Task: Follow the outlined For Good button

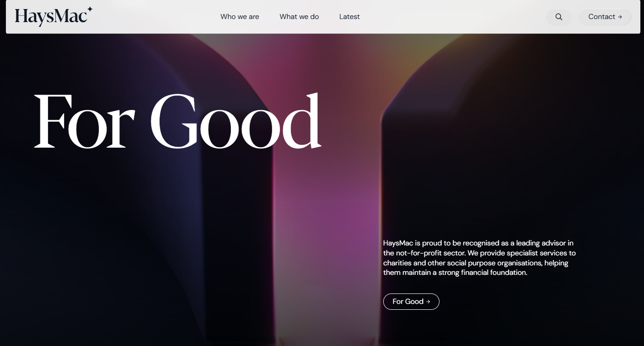Action: point(411,302)
